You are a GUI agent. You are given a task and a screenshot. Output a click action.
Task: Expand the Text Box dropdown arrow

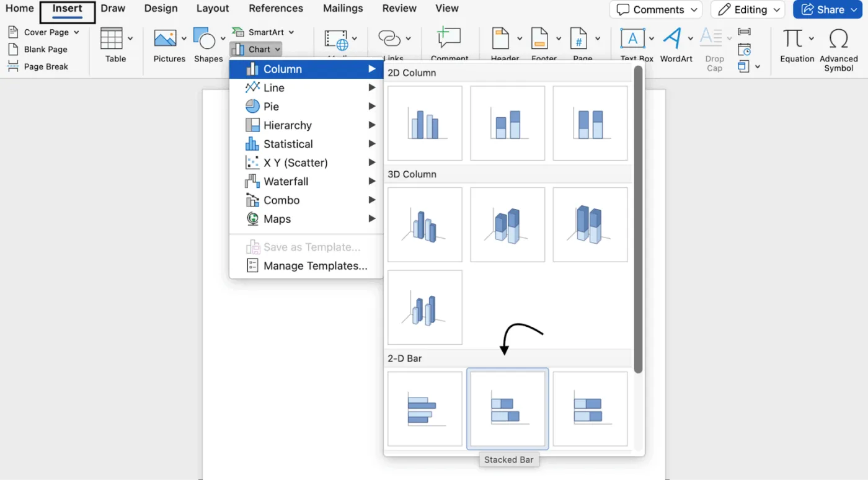pyautogui.click(x=651, y=38)
